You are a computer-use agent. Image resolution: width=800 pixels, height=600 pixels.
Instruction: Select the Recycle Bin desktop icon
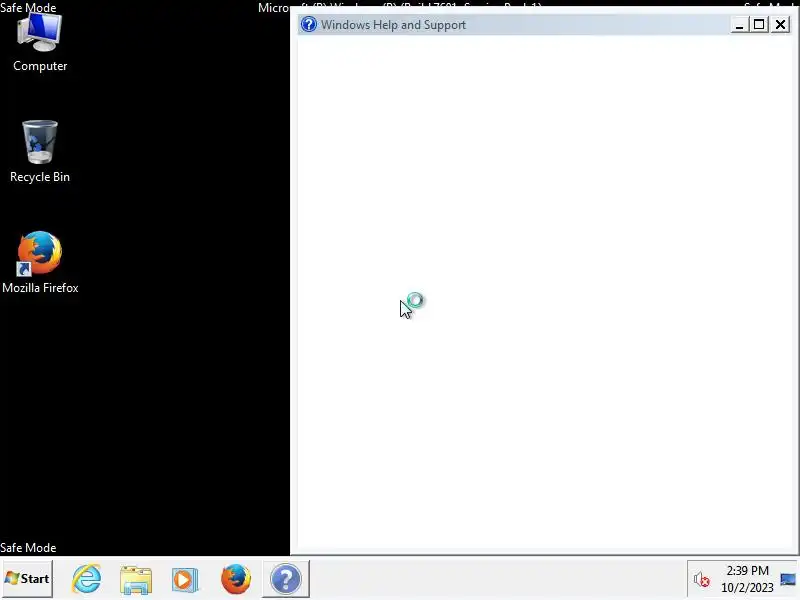(x=40, y=151)
